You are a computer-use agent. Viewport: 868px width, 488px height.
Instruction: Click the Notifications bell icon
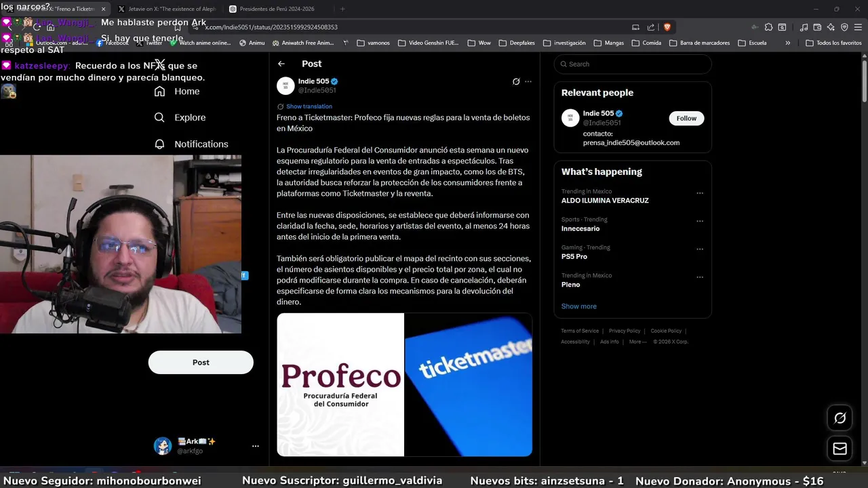159,144
